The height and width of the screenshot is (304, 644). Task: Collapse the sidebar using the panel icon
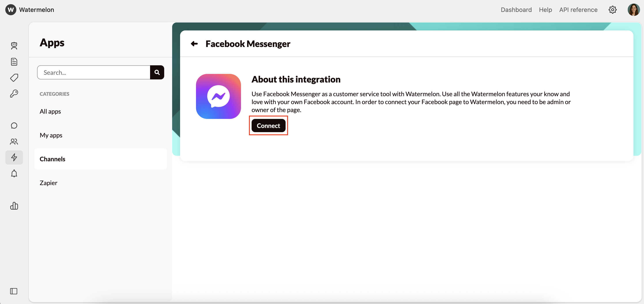pos(14,291)
